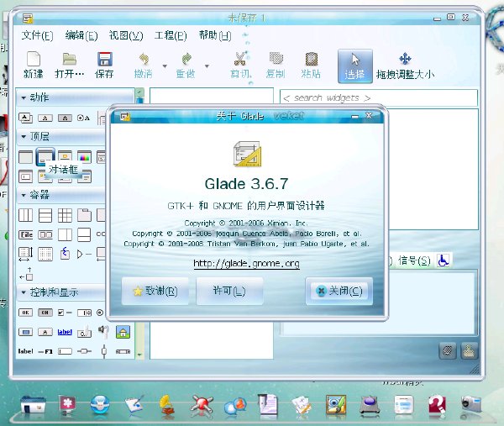This screenshot has height=426, width=504.
Task: Select the Notebook container icon
Action: pos(84,215)
